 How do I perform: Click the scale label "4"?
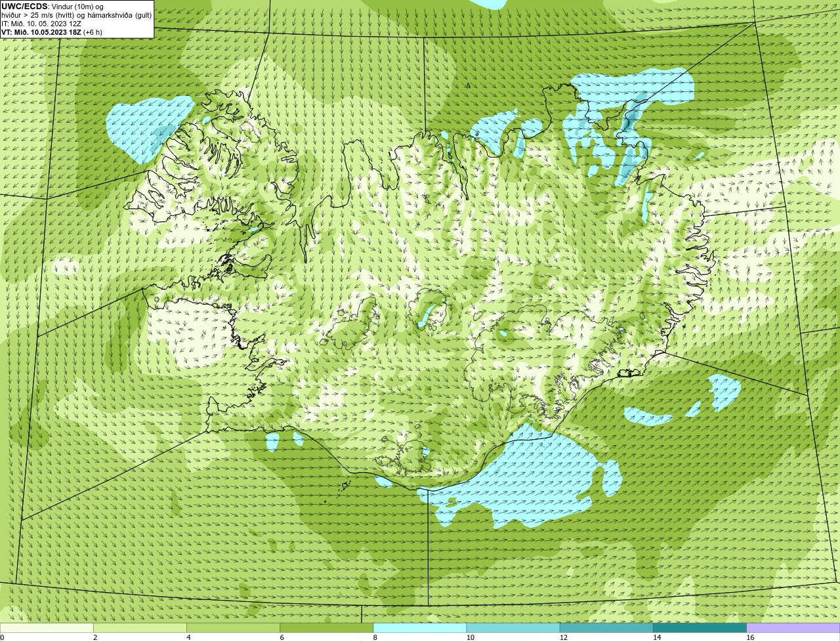click(x=188, y=637)
